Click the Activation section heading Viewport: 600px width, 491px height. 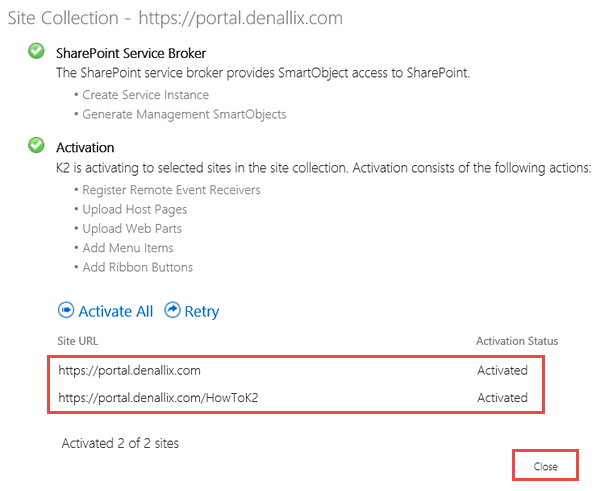click(85, 147)
